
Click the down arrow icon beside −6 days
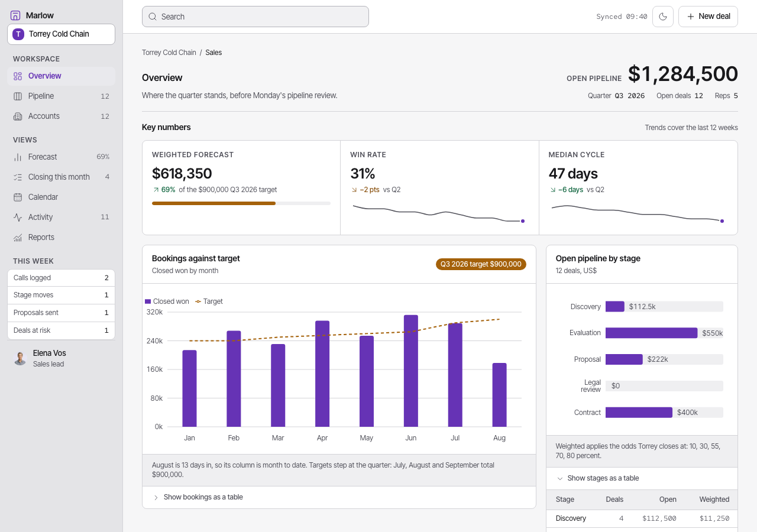tap(553, 190)
